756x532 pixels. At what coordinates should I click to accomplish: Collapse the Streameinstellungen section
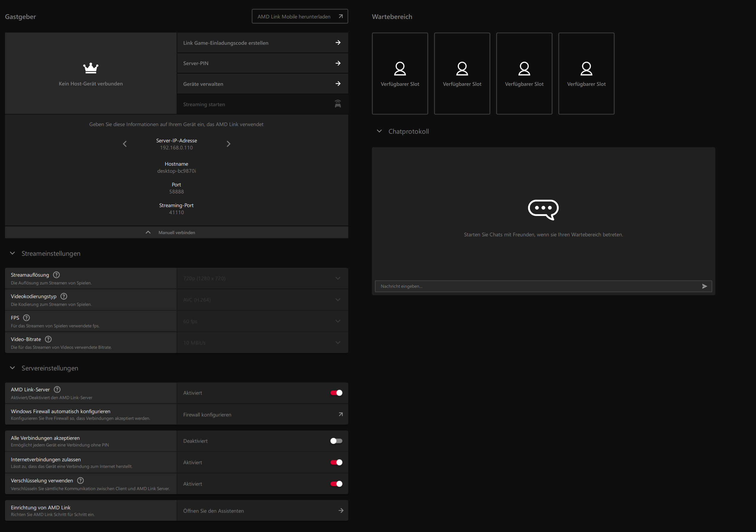click(x=12, y=253)
